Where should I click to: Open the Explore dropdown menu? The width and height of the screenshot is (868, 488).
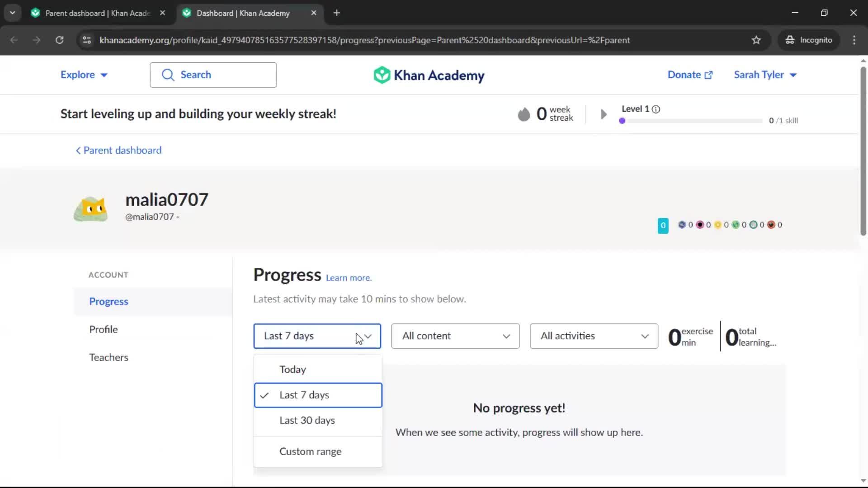click(84, 75)
